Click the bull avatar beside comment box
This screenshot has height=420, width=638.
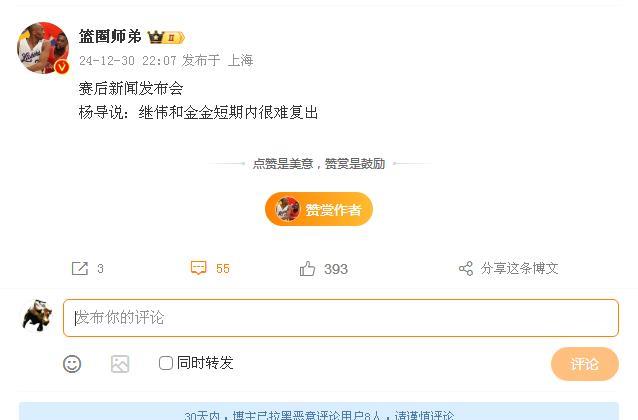(37, 316)
